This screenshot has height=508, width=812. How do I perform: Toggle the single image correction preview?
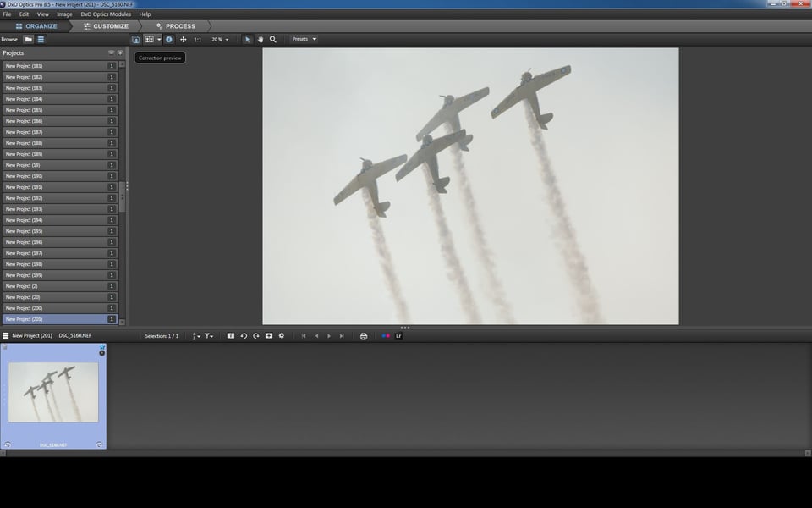point(135,40)
